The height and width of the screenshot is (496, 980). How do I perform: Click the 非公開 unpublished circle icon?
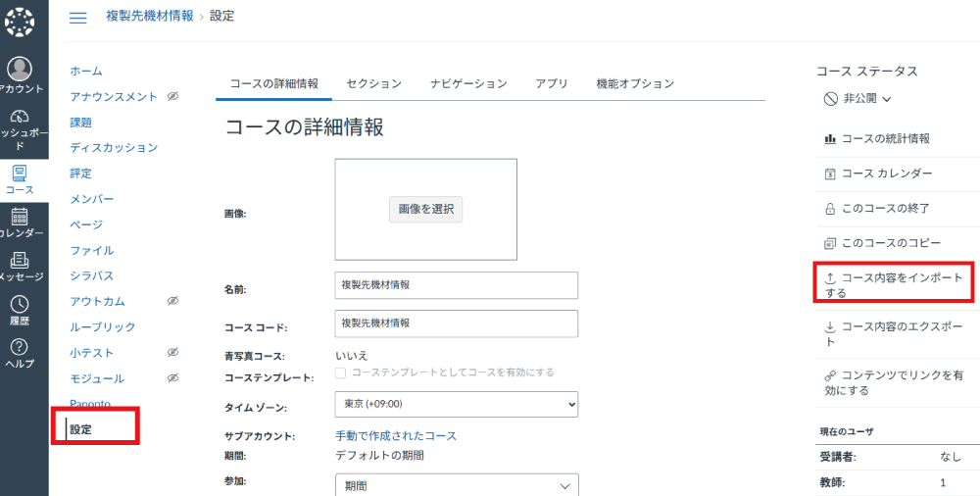point(831,99)
